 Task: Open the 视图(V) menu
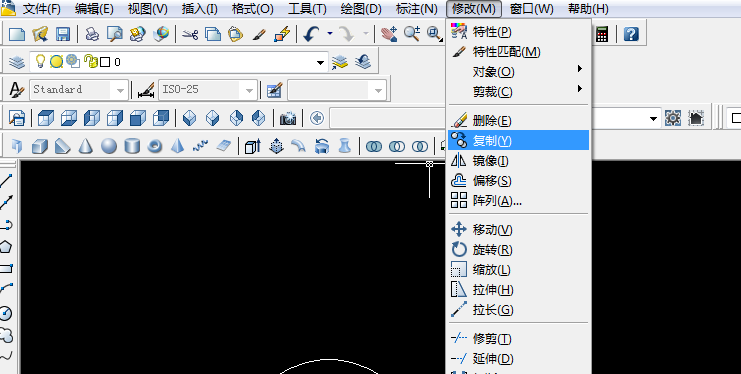click(x=147, y=9)
